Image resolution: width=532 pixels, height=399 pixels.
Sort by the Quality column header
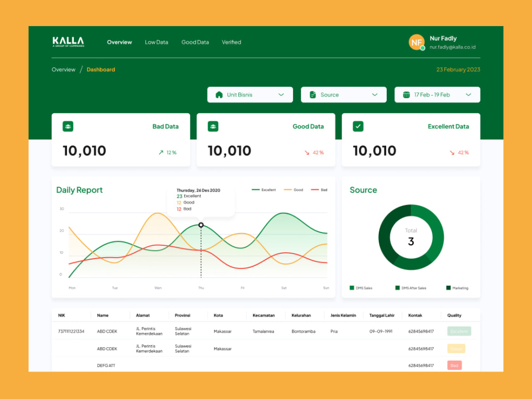(x=454, y=315)
